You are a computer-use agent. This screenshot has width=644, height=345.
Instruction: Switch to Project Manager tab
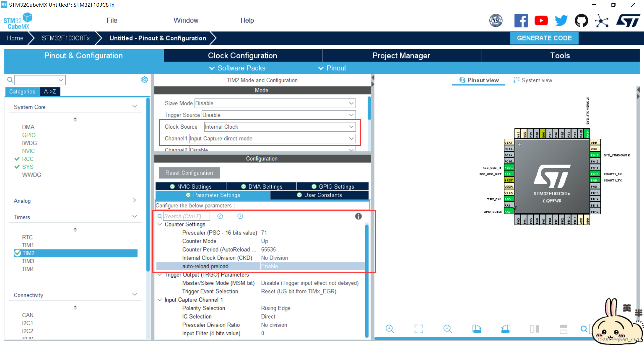pyautogui.click(x=401, y=56)
